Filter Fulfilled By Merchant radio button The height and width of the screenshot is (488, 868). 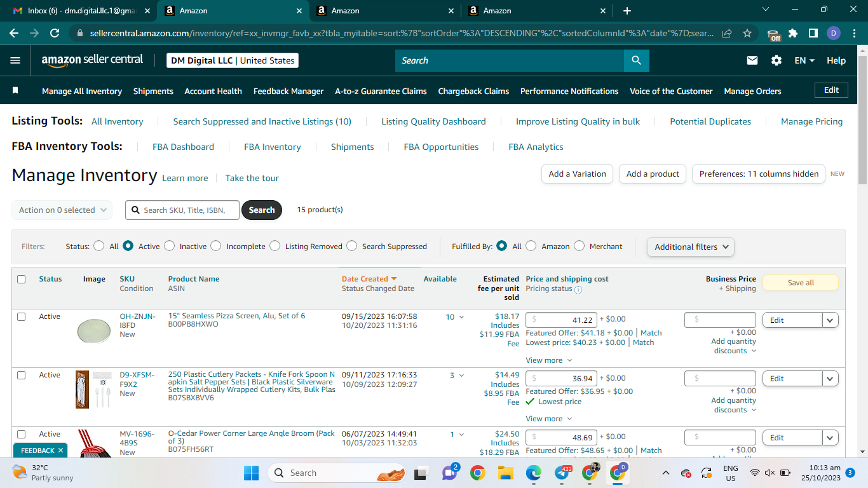580,246
